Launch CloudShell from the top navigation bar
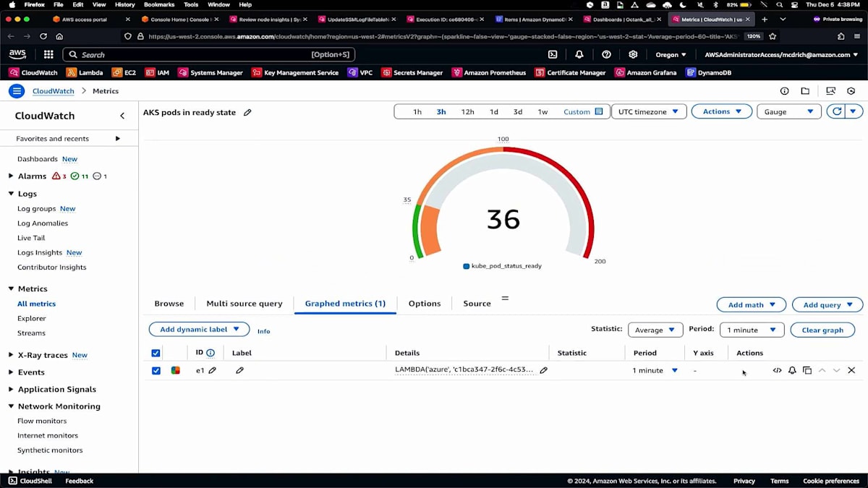This screenshot has height=488, width=868. coord(553,54)
